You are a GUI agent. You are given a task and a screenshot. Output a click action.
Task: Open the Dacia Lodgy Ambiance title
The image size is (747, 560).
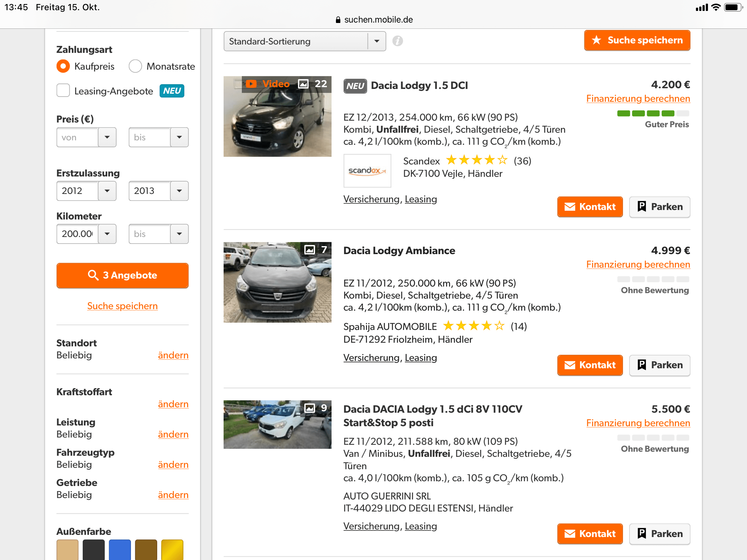tap(399, 250)
